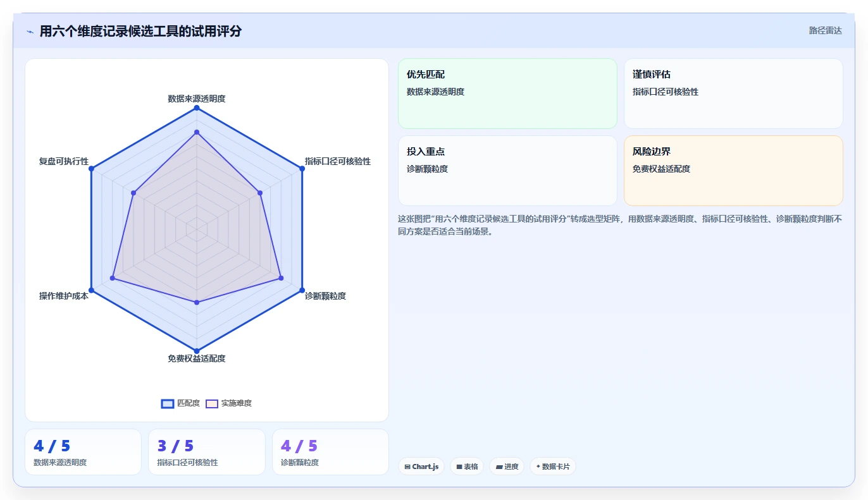Click the inner 实施难度 point on 数据来源透明度 axis

click(197, 132)
